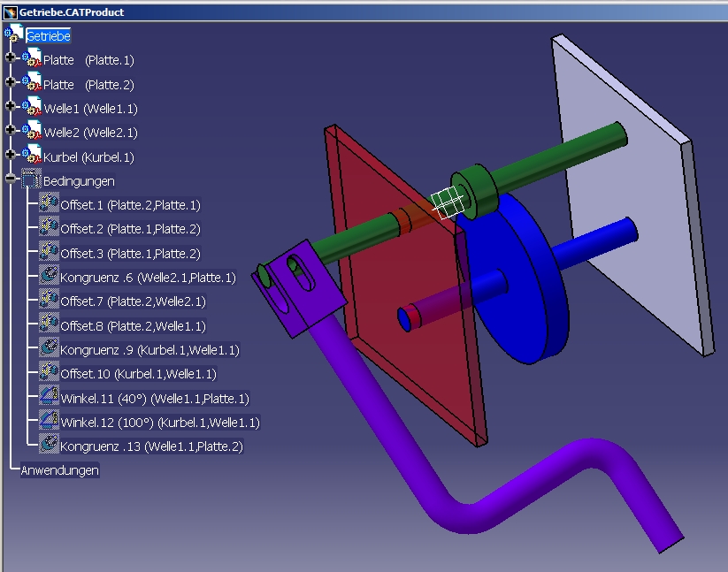Click the Platte.1 product icon
Image resolution: width=728 pixels, height=572 pixels.
[x=32, y=58]
